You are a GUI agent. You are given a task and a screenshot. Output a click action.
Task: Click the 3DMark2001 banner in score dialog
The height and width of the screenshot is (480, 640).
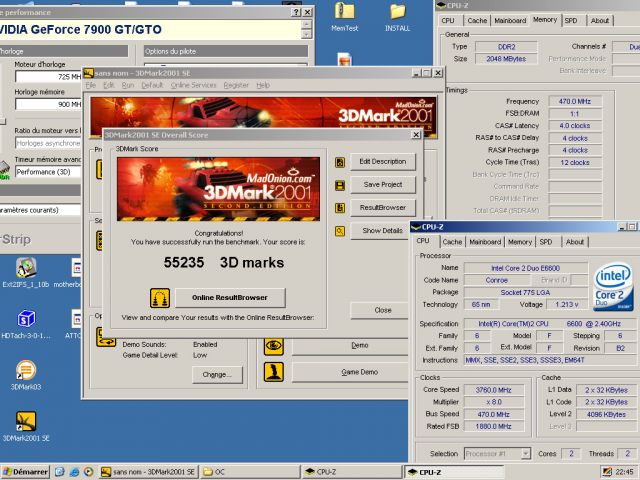click(218, 189)
